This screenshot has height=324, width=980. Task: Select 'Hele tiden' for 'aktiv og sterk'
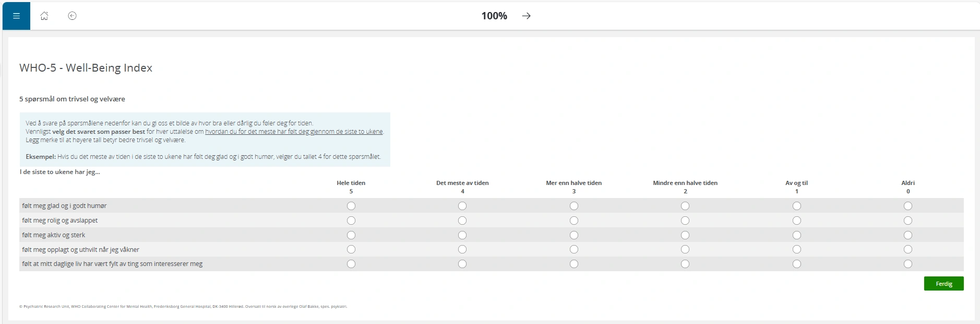[x=351, y=235]
